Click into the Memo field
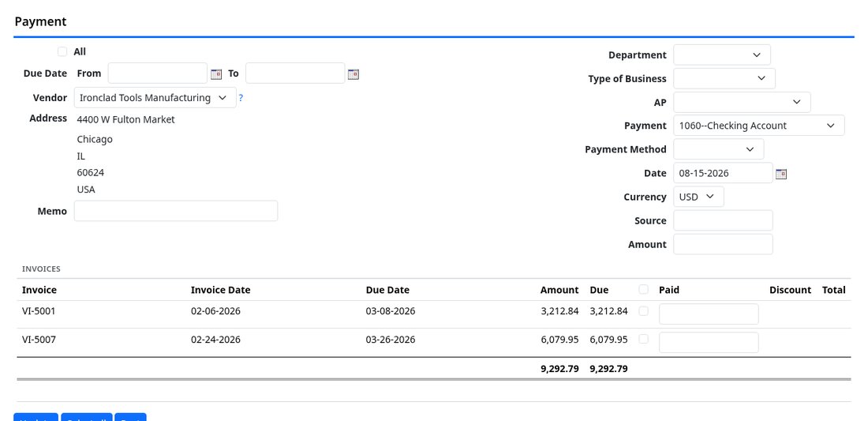 pyautogui.click(x=176, y=211)
